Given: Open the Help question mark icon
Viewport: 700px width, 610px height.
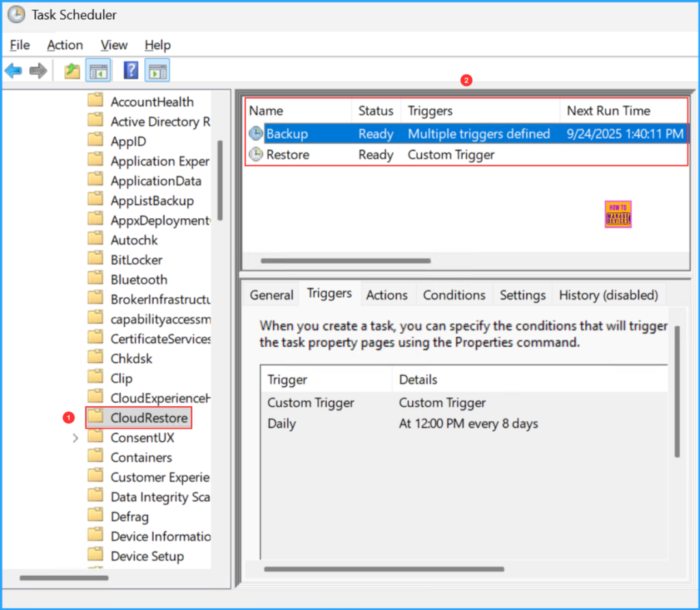Looking at the screenshot, I should 131,70.
